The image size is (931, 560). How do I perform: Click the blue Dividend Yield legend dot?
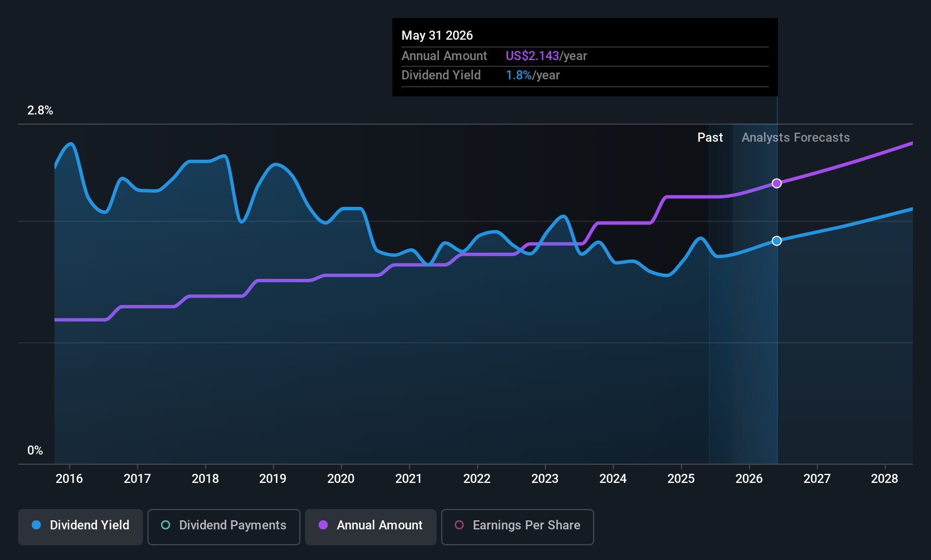click(x=36, y=525)
